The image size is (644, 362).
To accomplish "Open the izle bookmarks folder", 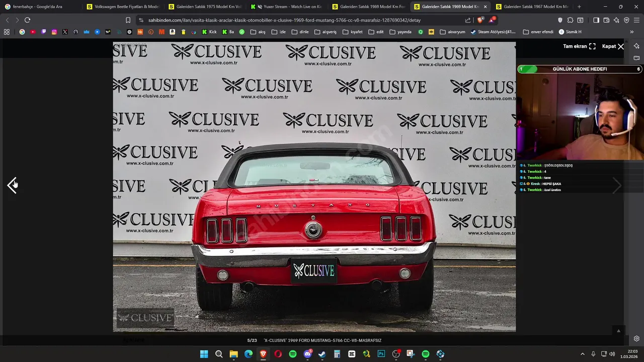I will click(x=278, y=32).
